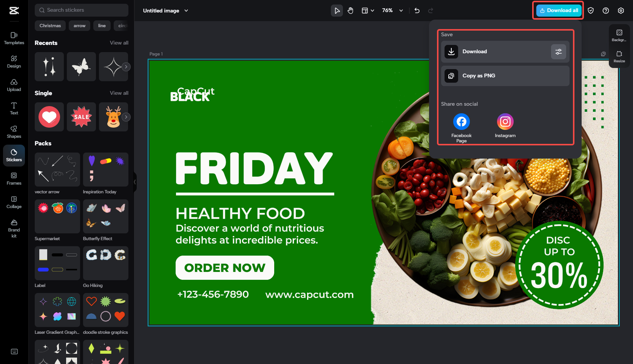
Task: Open the Background tool in right panel
Action: 619,35
